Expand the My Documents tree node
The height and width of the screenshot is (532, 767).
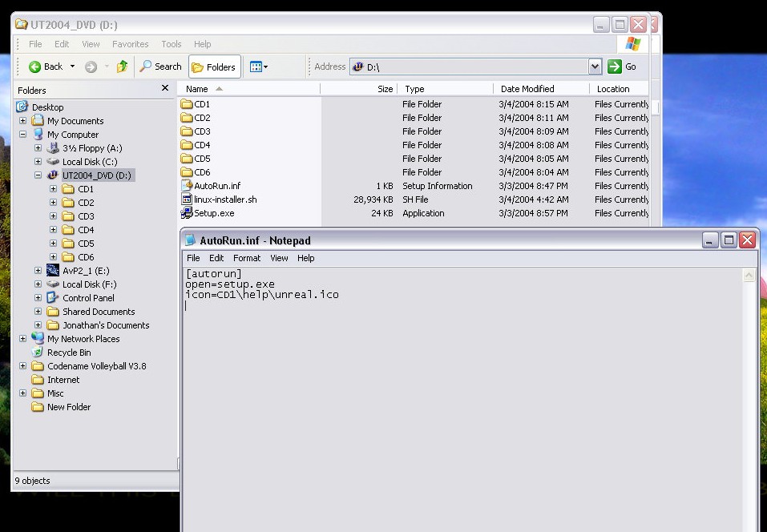pos(23,120)
